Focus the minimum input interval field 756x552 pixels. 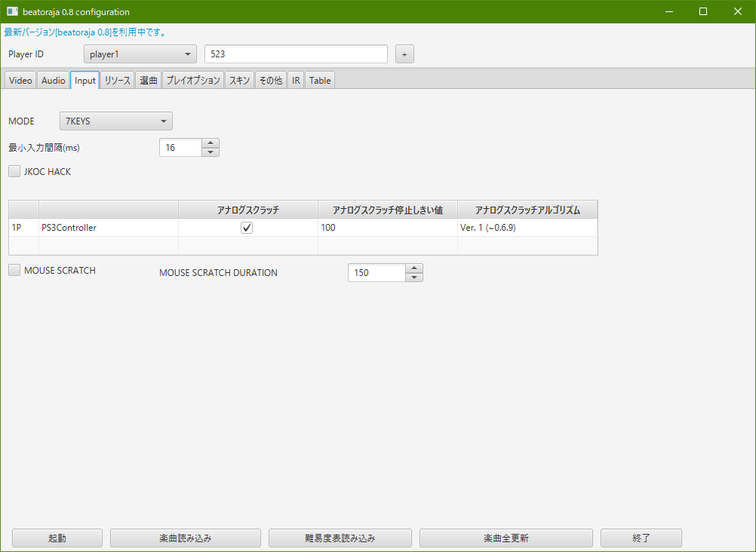(x=180, y=148)
